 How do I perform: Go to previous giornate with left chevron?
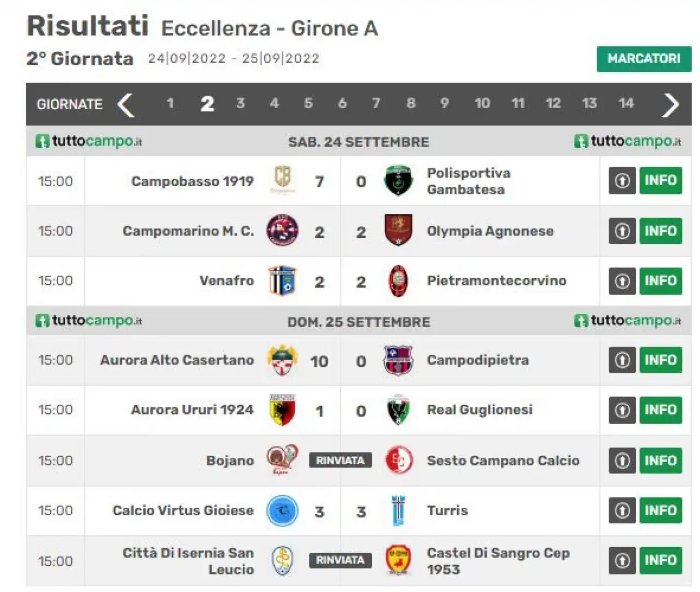pyautogui.click(x=126, y=104)
